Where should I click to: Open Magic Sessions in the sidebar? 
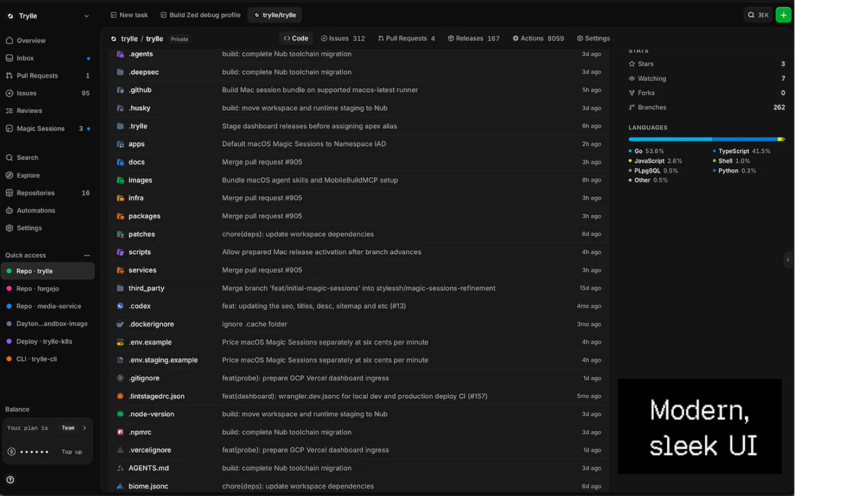click(x=48, y=128)
